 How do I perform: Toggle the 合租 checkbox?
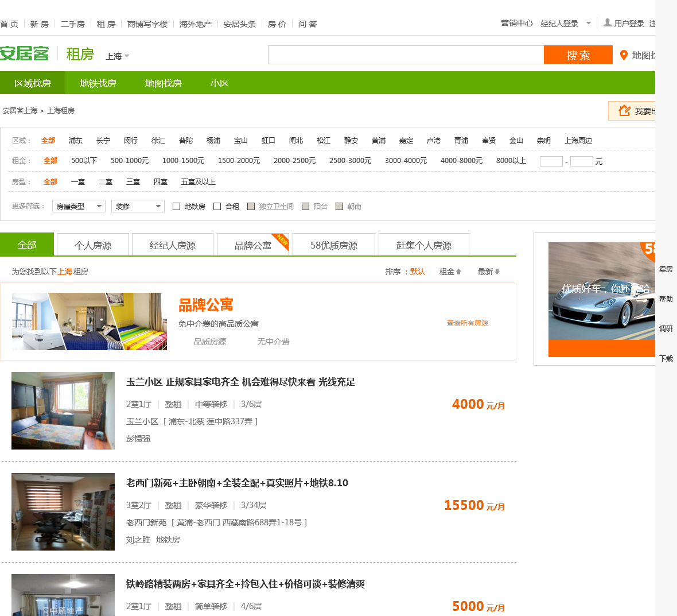(x=217, y=207)
